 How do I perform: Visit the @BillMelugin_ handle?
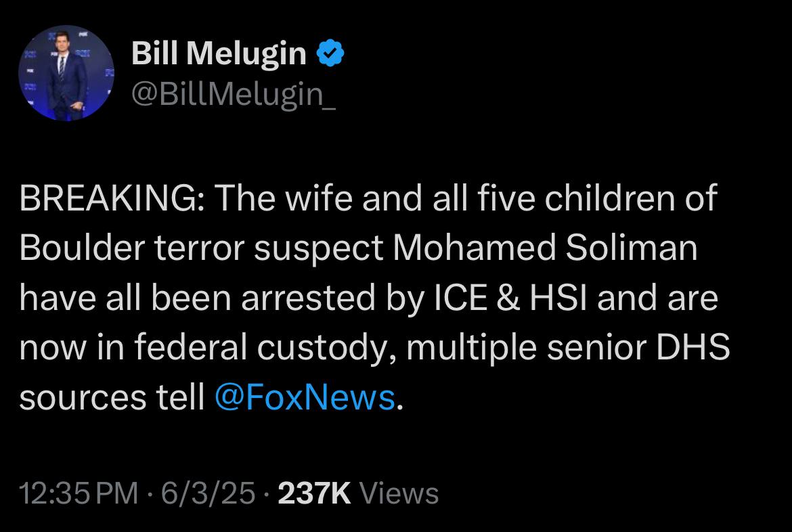pos(234,95)
